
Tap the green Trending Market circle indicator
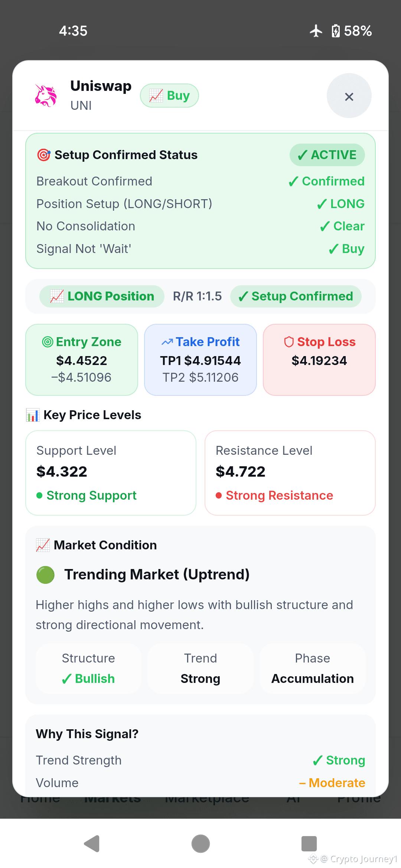tap(45, 575)
